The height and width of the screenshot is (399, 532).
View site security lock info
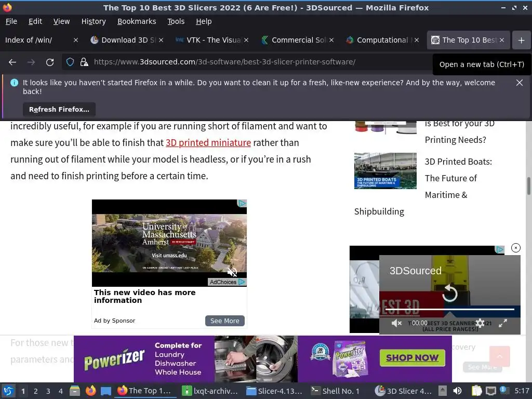tap(84, 62)
